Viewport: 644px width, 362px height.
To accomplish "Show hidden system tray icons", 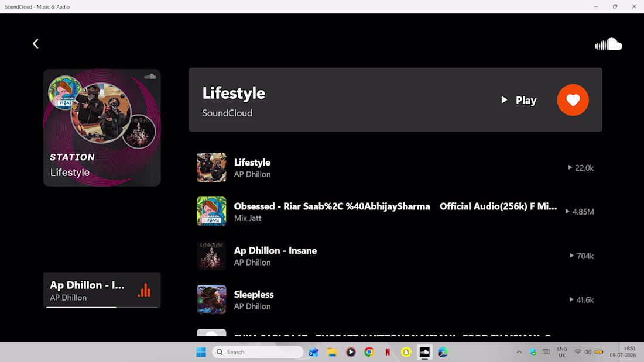I will click(x=519, y=352).
